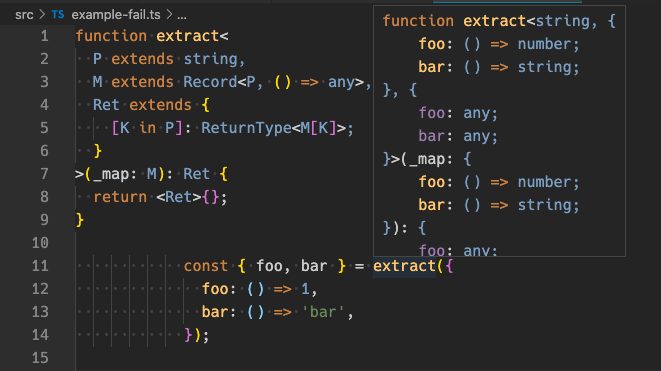This screenshot has height=371, width=661.
Task: Click the 'bar' string literal on line 13
Action: [x=323, y=312]
